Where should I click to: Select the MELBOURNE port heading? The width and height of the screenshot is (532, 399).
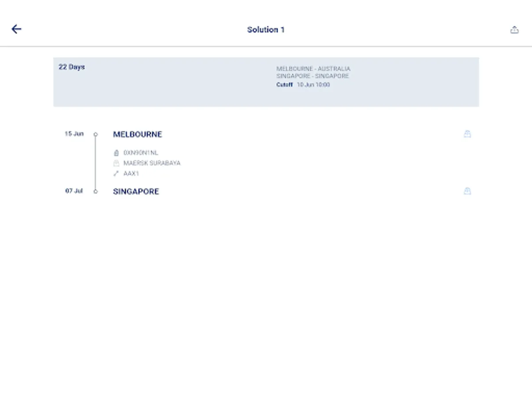coord(137,134)
